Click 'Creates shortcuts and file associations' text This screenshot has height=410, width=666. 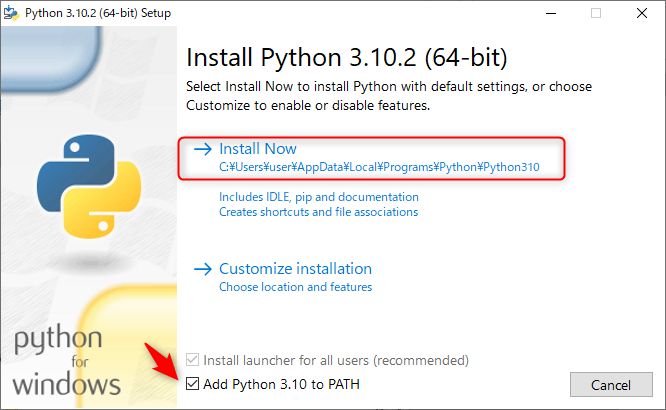(318, 212)
